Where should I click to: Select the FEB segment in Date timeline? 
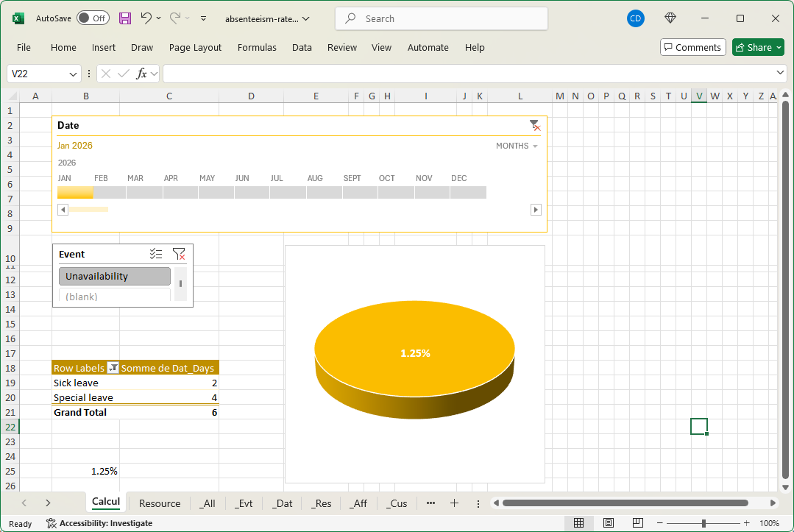tap(110, 193)
